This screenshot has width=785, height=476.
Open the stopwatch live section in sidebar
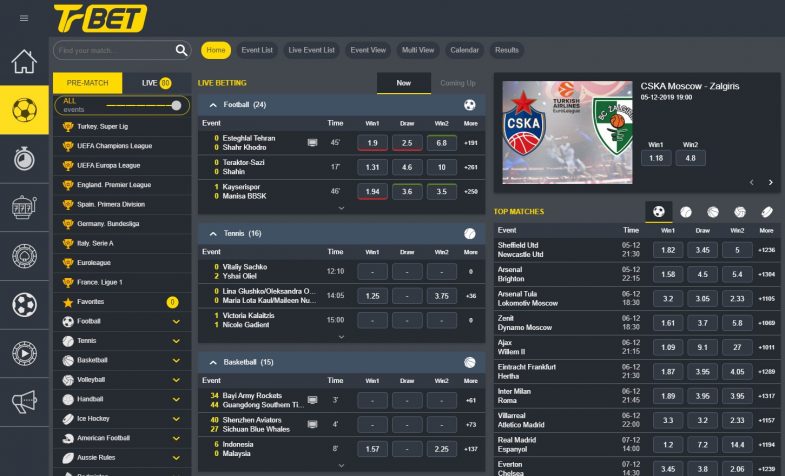pyautogui.click(x=24, y=158)
